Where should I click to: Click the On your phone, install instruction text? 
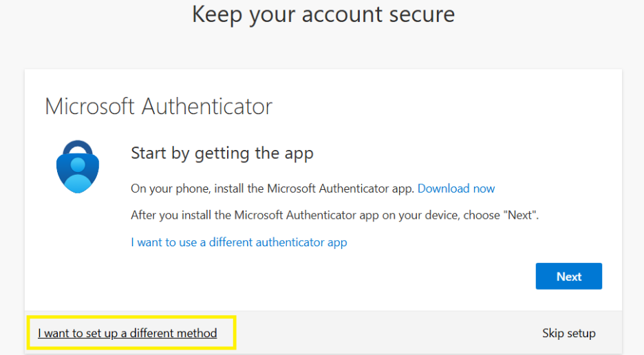272,189
